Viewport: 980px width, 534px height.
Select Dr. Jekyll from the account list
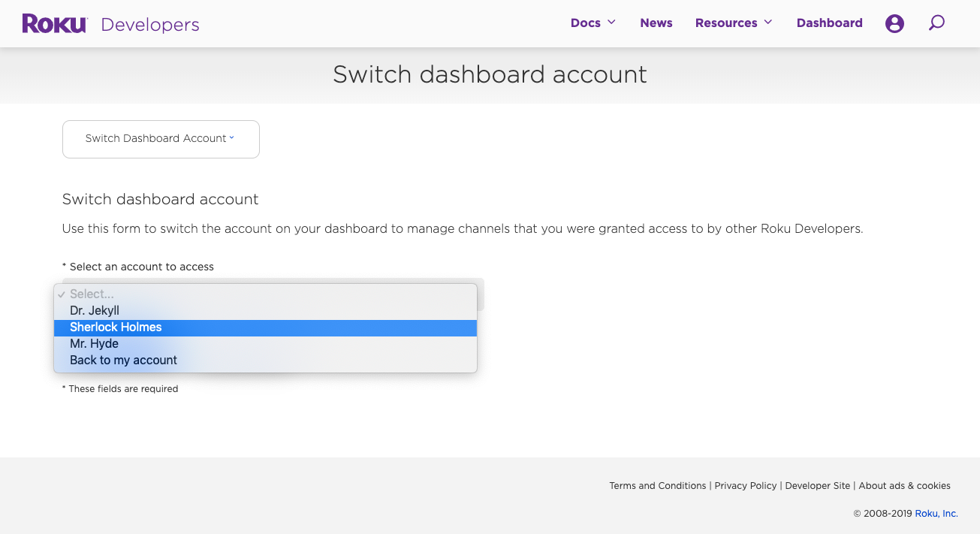pyautogui.click(x=95, y=310)
